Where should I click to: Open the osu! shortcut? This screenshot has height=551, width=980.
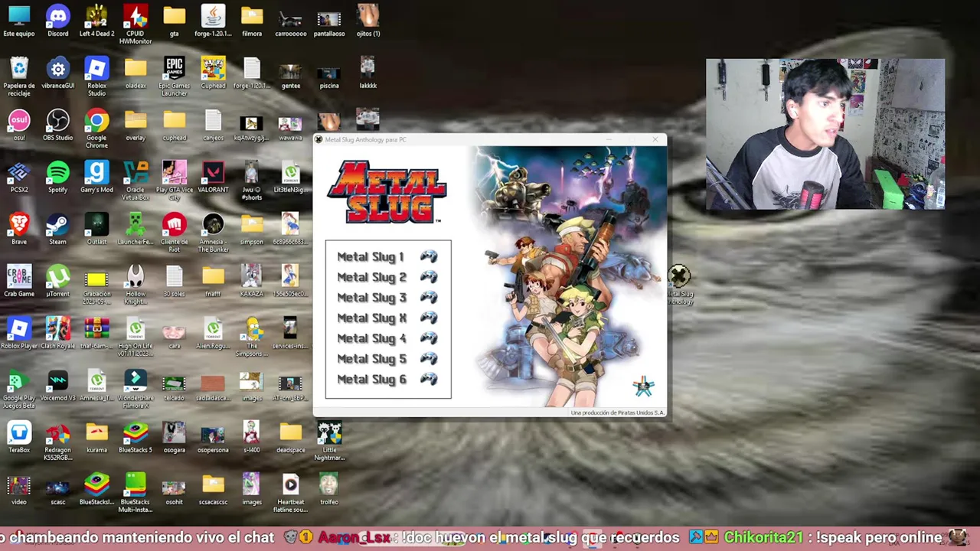(19, 126)
